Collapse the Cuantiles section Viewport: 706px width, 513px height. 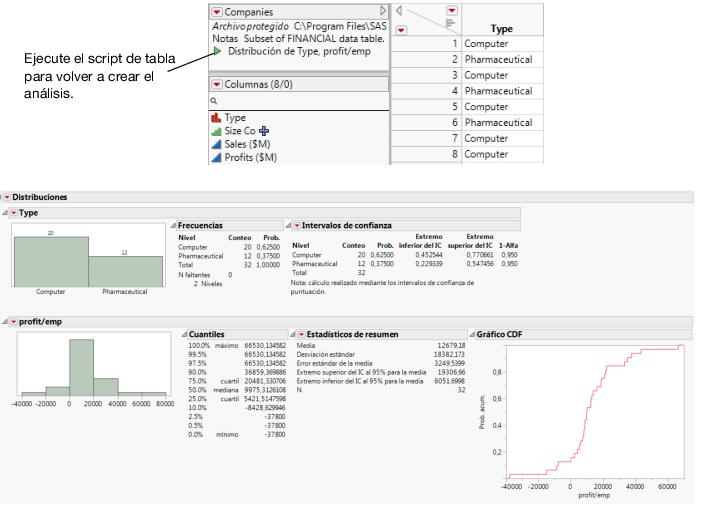184,334
